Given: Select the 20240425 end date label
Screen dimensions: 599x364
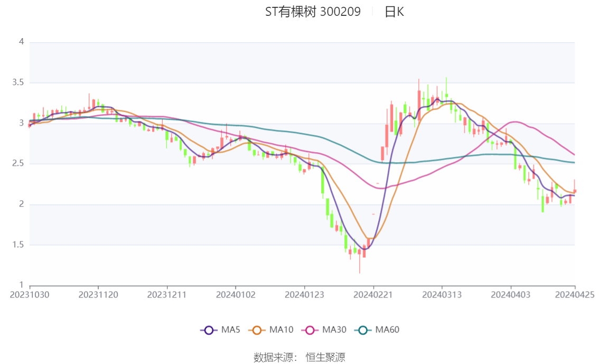Looking at the screenshot, I should [x=575, y=295].
